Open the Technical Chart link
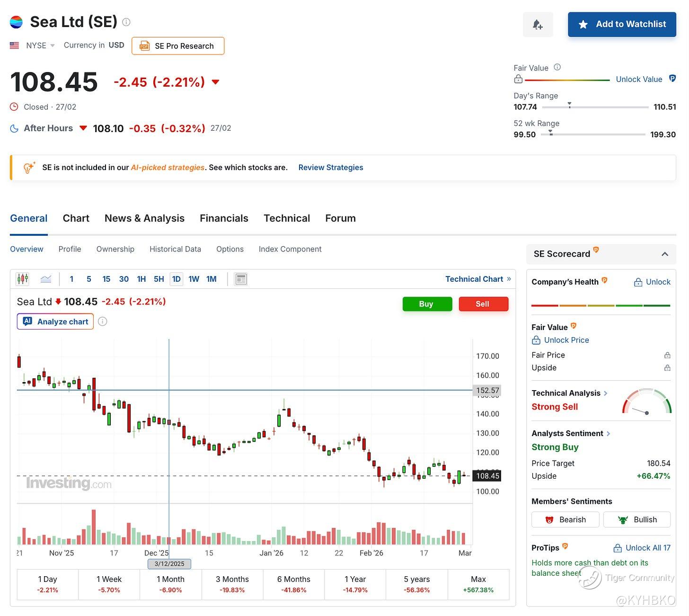 478,279
